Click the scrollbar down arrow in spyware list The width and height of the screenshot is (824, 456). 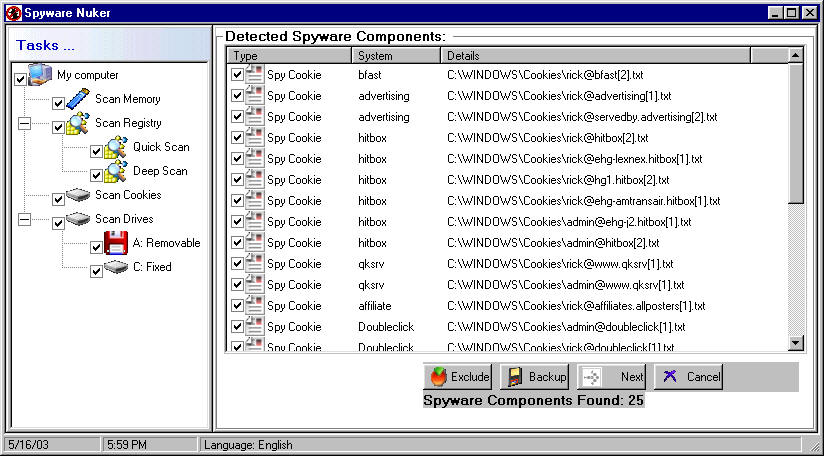pyautogui.click(x=796, y=343)
